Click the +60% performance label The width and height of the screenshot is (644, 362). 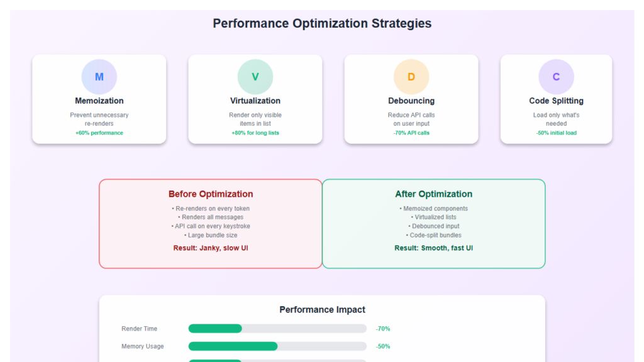(99, 133)
